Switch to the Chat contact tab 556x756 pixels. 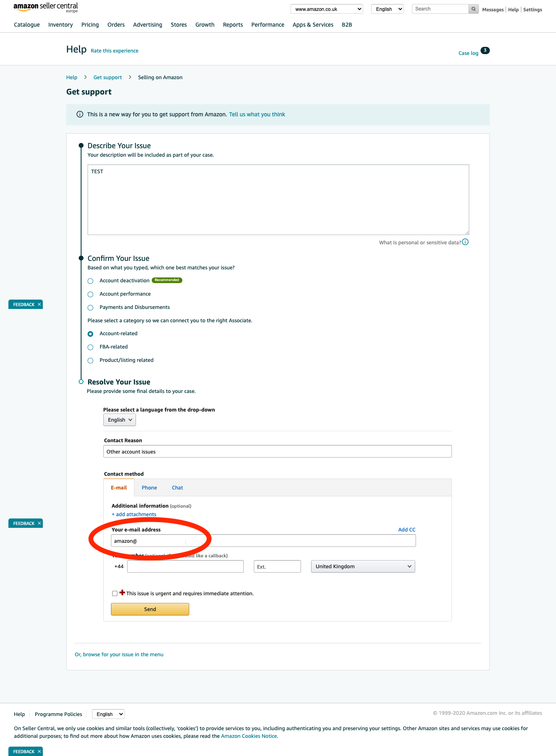[177, 488]
